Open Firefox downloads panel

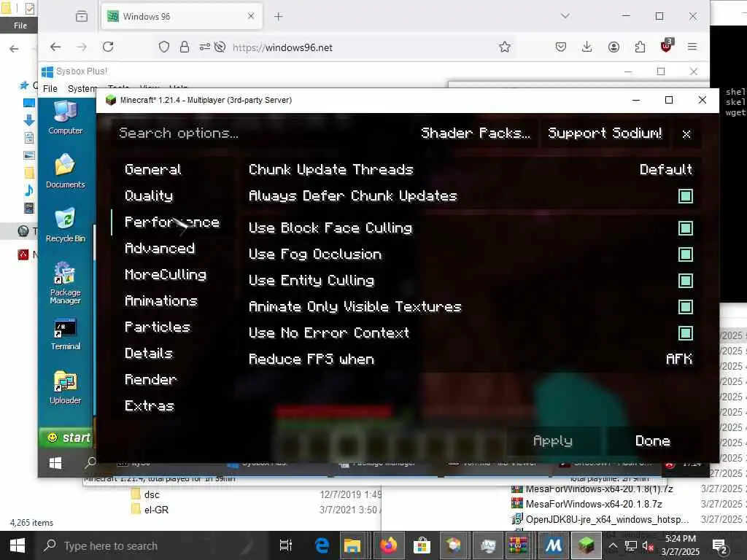click(587, 47)
